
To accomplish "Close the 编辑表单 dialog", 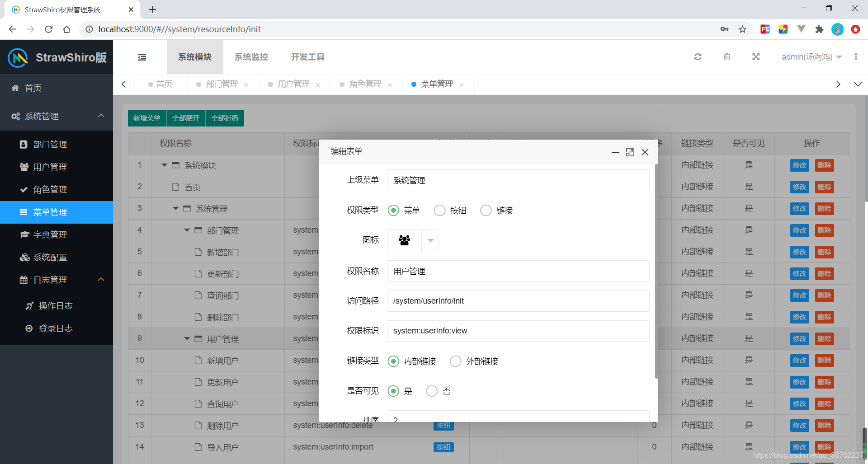I will pos(645,152).
